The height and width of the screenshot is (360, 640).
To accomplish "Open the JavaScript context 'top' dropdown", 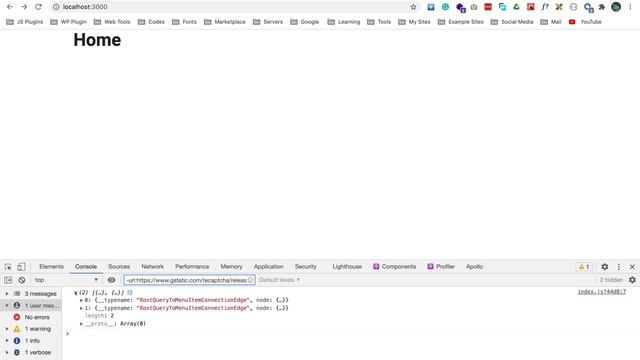I will coord(67,280).
